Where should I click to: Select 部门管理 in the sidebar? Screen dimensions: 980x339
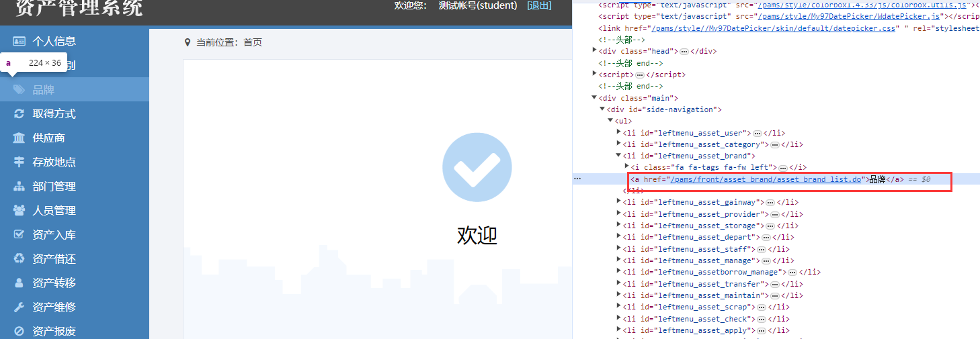click(x=54, y=186)
